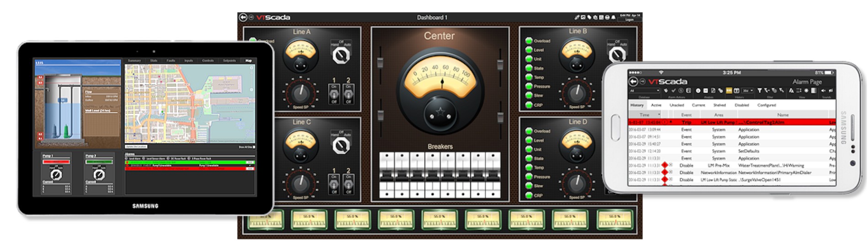This screenshot has height=252, width=868.
Task: Click the acknowledge checkmark icon in alarm toolbar
Action: point(673,91)
